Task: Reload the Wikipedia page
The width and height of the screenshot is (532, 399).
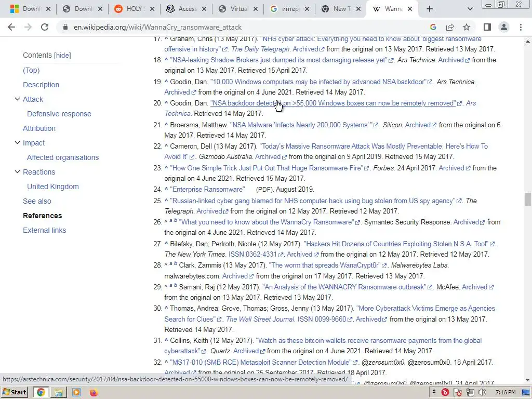Action: click(x=45, y=27)
